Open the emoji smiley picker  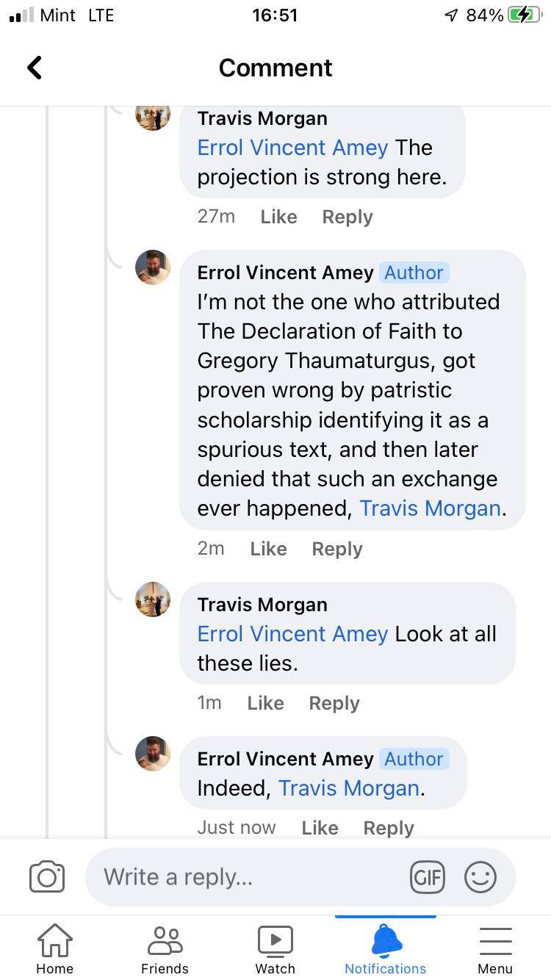(480, 877)
